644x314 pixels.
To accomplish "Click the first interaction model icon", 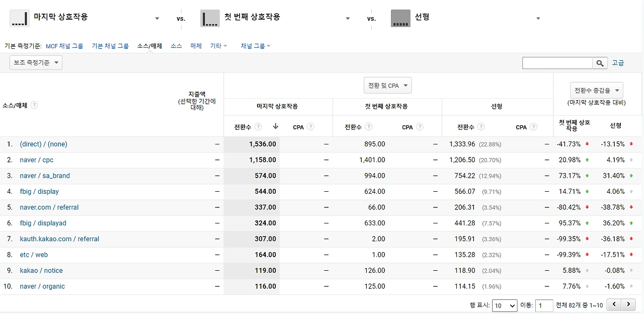I will (x=210, y=18).
